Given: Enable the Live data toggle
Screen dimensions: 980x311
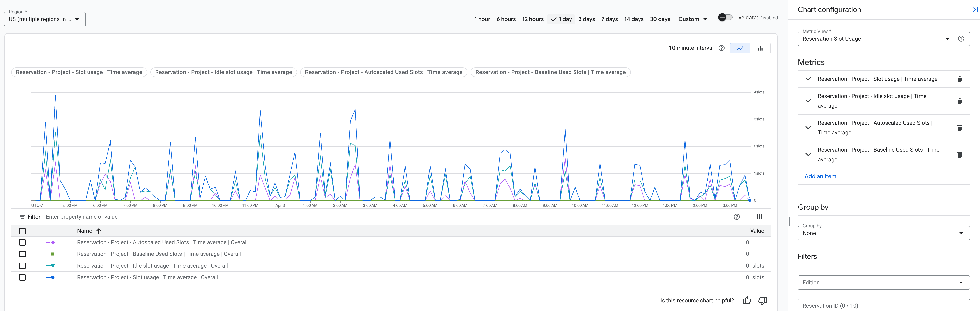Looking at the screenshot, I should click(725, 17).
